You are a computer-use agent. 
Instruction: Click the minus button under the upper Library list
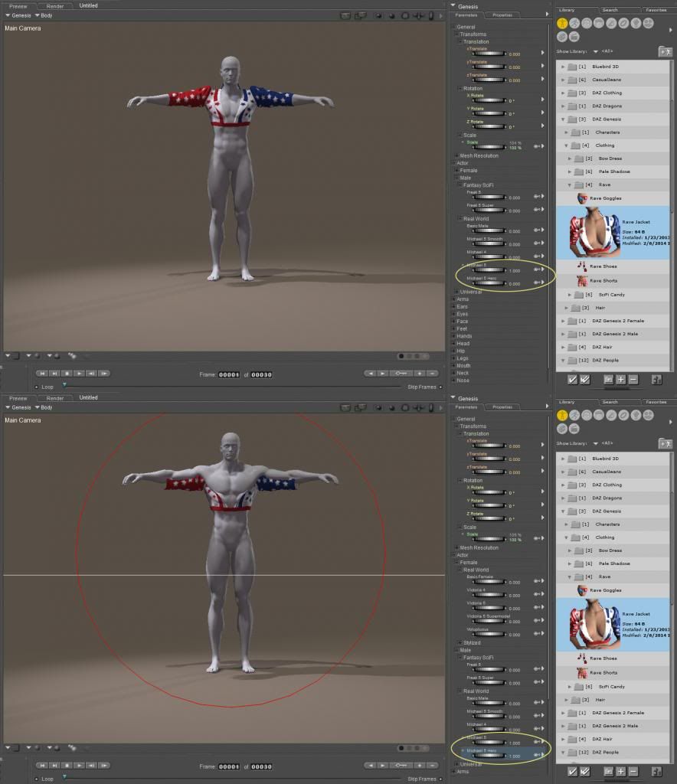pyautogui.click(x=633, y=379)
